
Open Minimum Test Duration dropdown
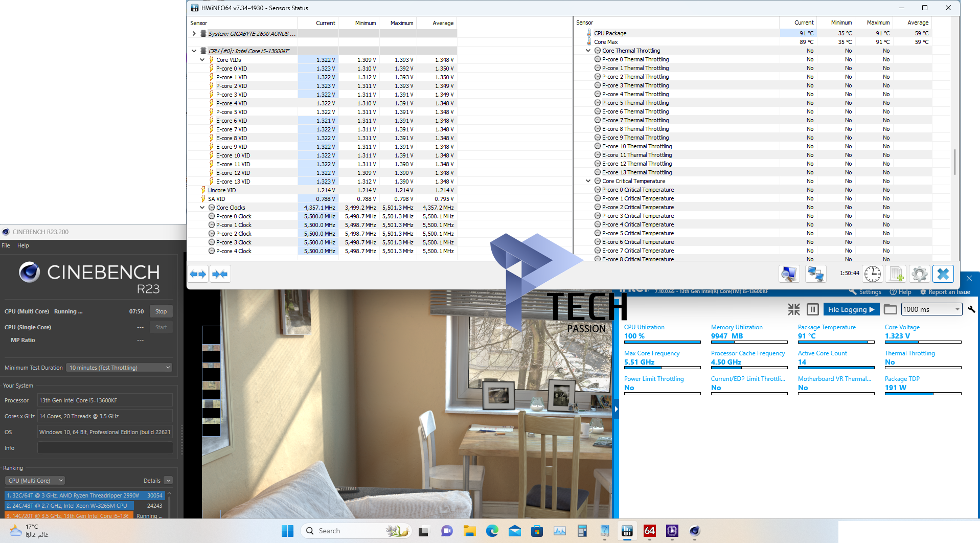pos(119,368)
